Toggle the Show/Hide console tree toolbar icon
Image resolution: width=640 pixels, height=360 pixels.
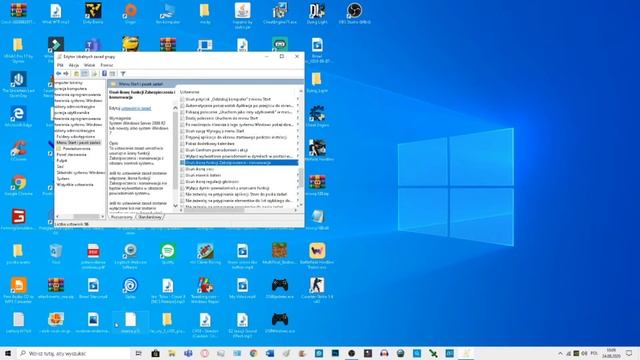(x=85, y=73)
